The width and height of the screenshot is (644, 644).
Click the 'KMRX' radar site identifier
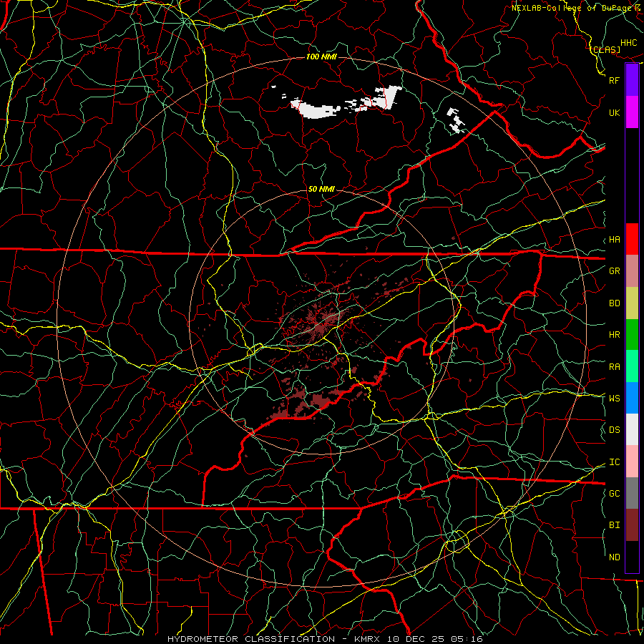[x=368, y=639]
